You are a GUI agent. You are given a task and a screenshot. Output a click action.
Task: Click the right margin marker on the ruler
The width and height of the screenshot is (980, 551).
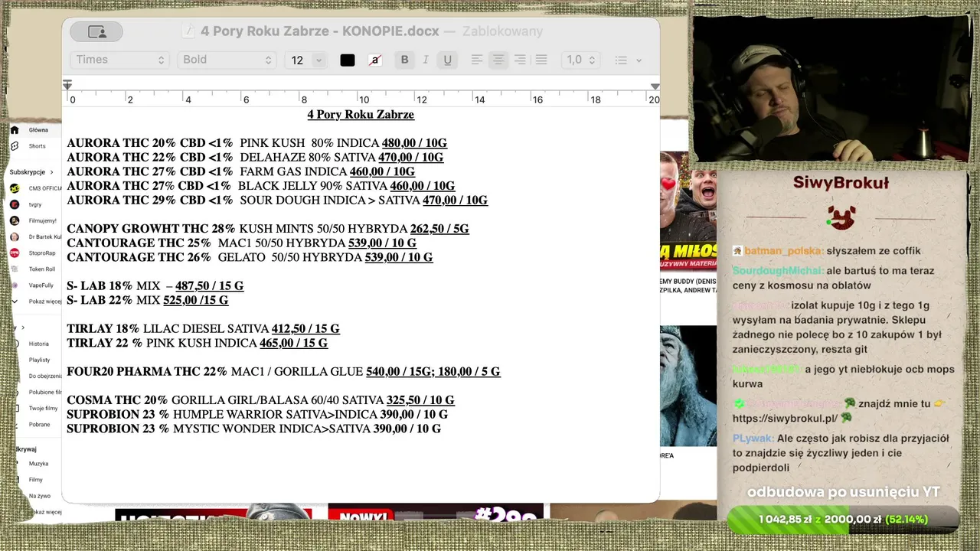(655, 86)
